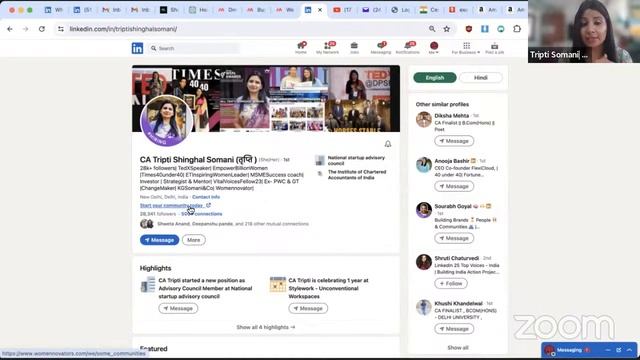Select Hindi profile language
The height and width of the screenshot is (360, 640).
click(480, 78)
